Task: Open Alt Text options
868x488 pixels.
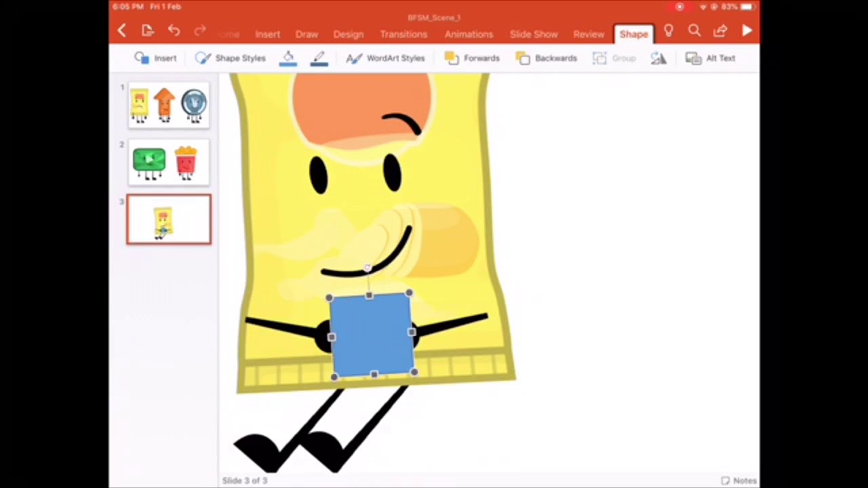Action: point(710,58)
